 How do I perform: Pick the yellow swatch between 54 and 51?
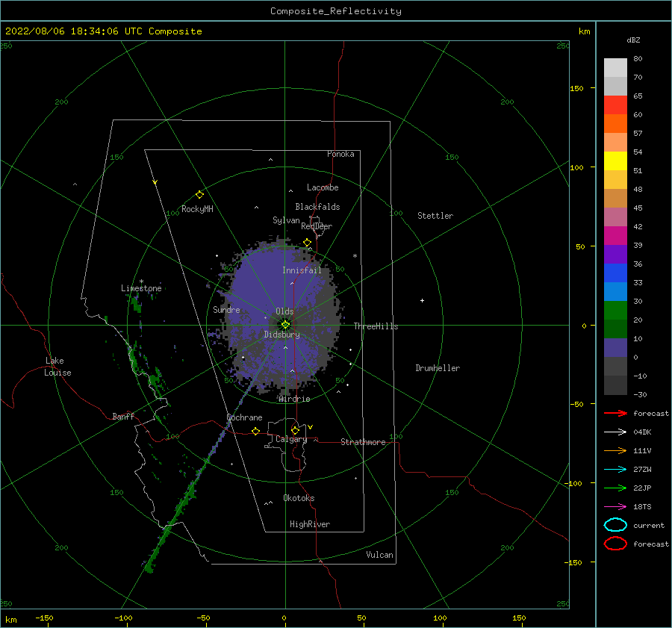coord(615,161)
